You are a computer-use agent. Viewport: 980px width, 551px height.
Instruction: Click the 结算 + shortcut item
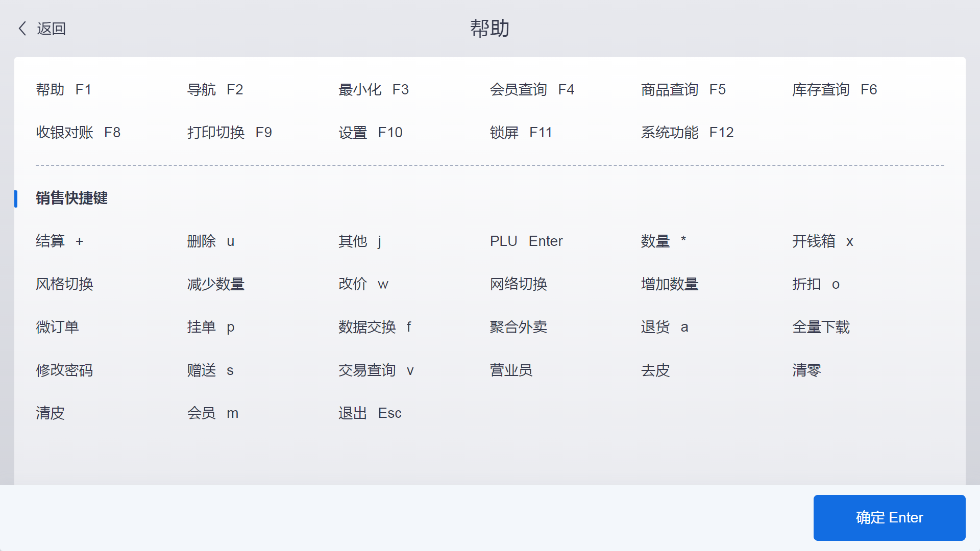(x=60, y=241)
